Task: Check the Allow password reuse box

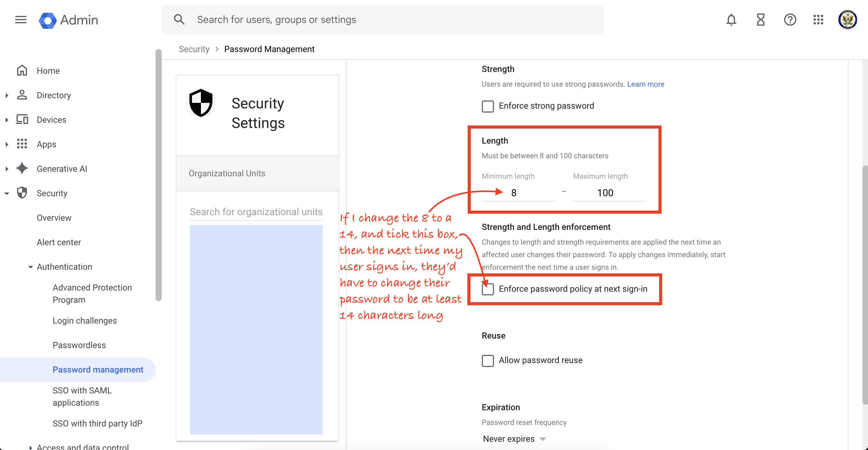Action: (488, 360)
